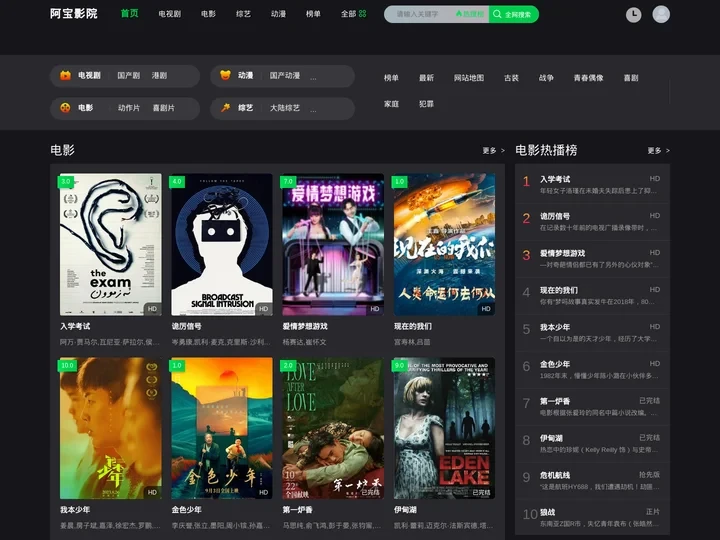Open the 全部 grid icon in the navbar

click(x=362, y=14)
